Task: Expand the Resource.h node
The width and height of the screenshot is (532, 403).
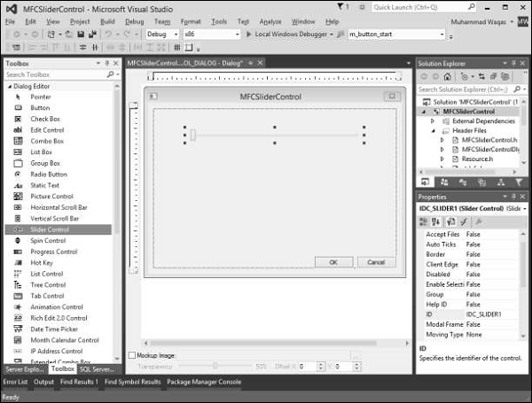Action: coord(442,159)
